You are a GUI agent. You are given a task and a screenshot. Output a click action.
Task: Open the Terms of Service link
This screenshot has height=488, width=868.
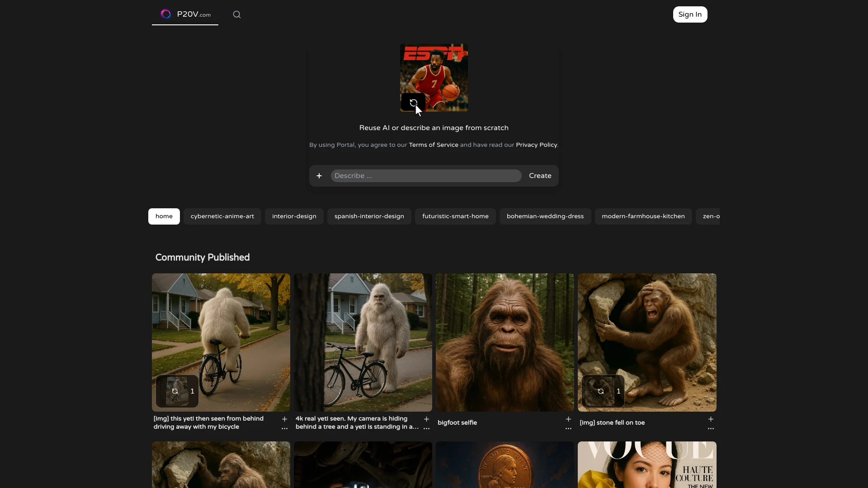pyautogui.click(x=434, y=145)
